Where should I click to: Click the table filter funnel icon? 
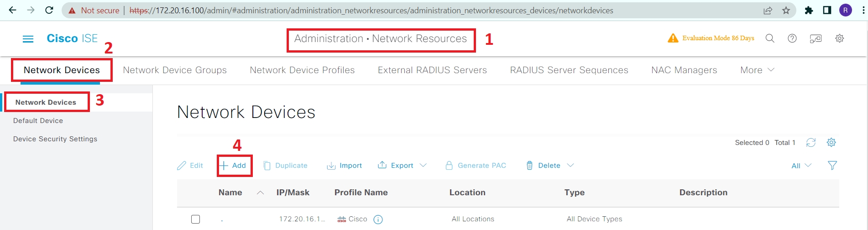point(832,166)
